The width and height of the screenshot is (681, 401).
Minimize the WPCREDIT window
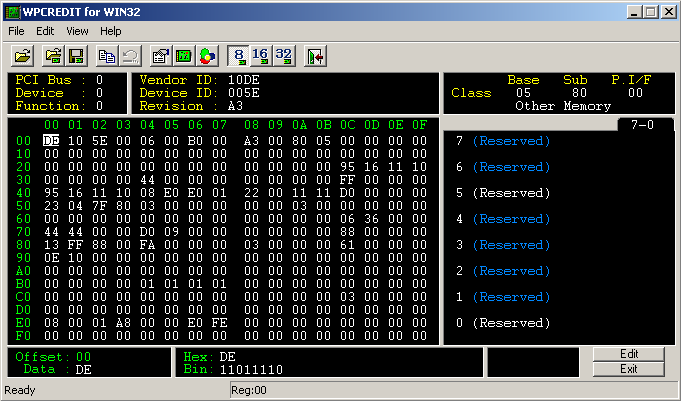[x=635, y=12]
